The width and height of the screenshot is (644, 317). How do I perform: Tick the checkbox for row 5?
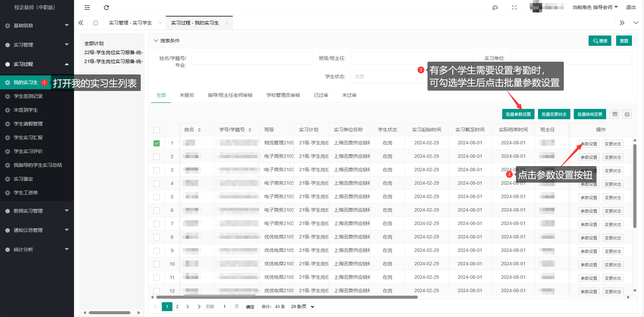(x=157, y=197)
